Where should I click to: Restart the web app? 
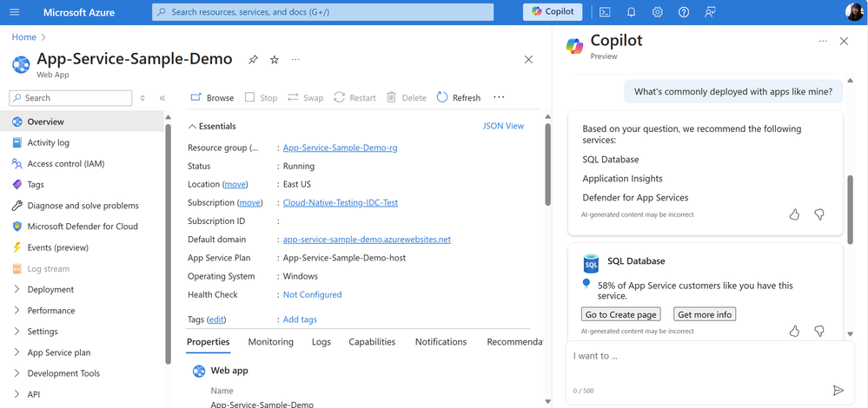pyautogui.click(x=354, y=98)
